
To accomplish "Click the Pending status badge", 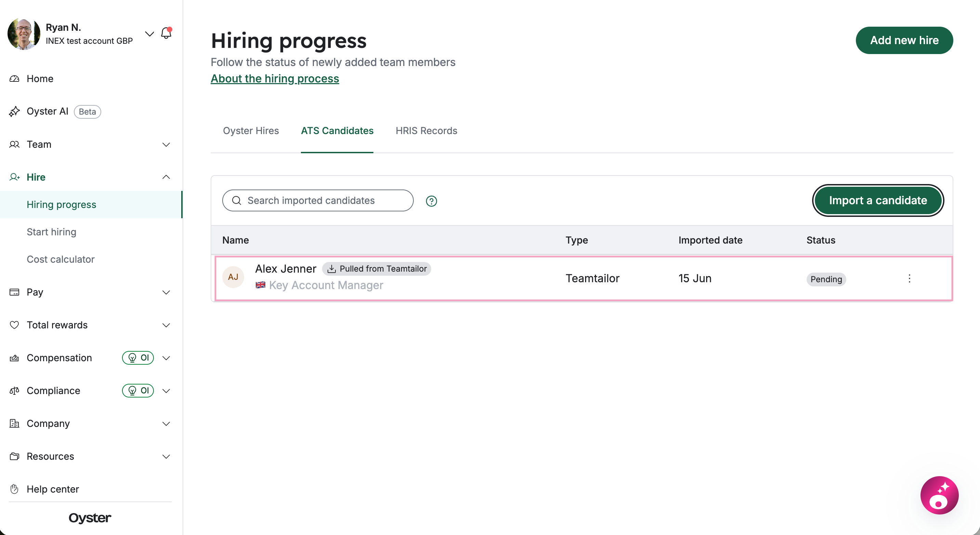I will (x=826, y=279).
